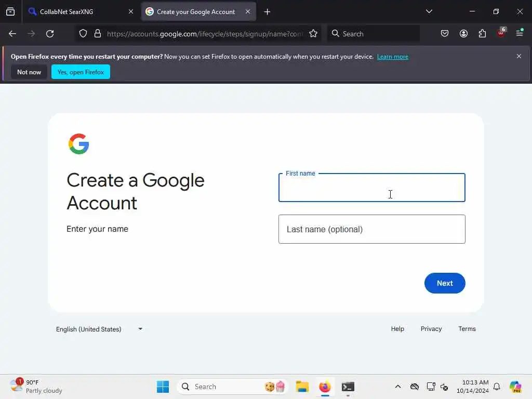Image resolution: width=532 pixels, height=399 pixels.
Task: Open the Extensions puzzle icon
Action: coord(482,34)
